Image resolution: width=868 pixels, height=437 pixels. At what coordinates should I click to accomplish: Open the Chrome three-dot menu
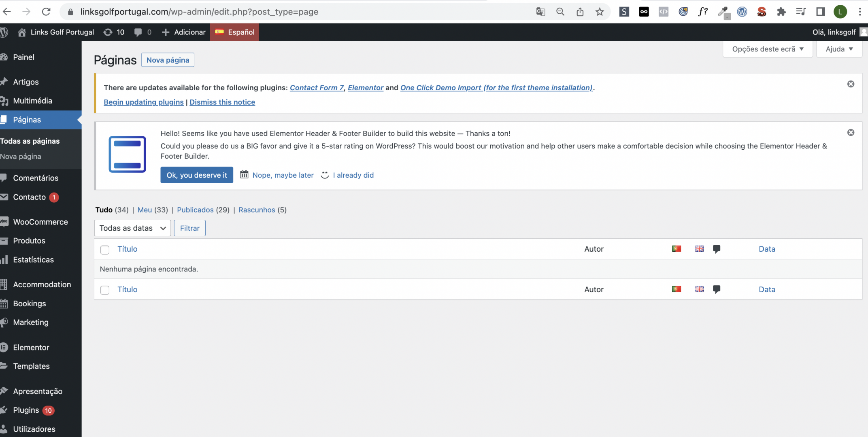pos(859,12)
